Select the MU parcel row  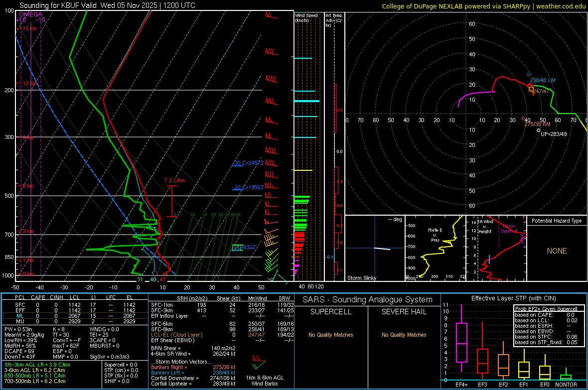tap(75, 321)
